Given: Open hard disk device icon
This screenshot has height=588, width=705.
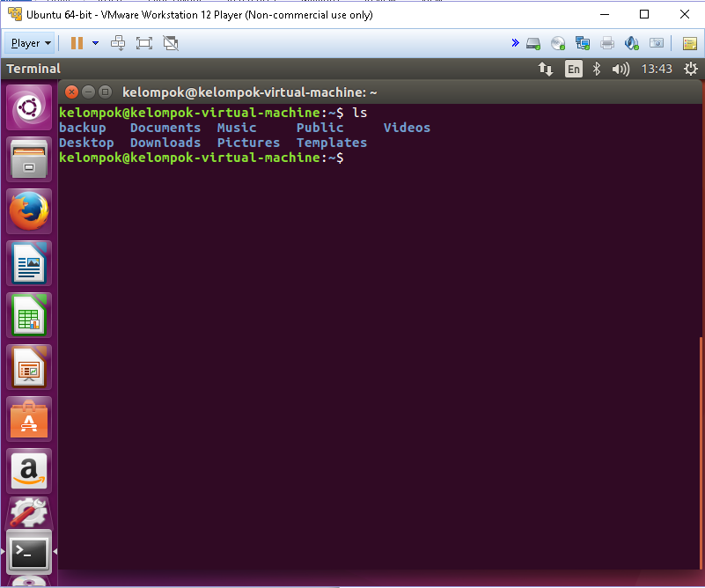Looking at the screenshot, I should (x=533, y=44).
